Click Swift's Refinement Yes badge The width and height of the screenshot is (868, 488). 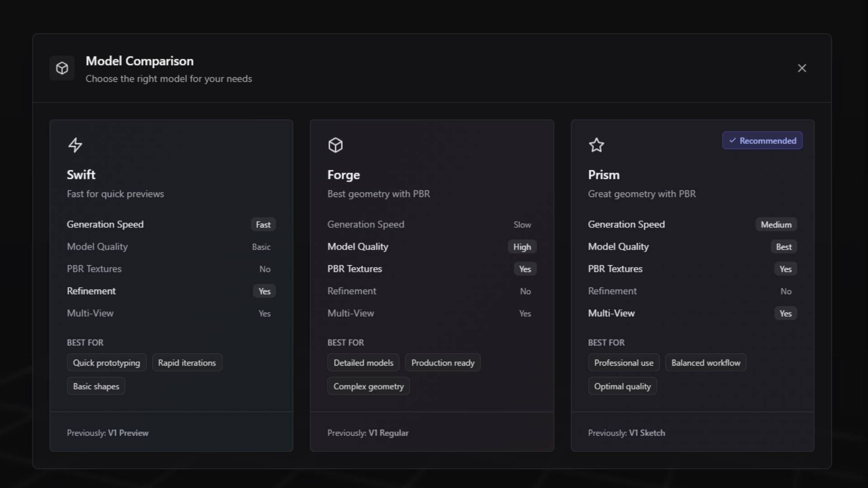[264, 291]
